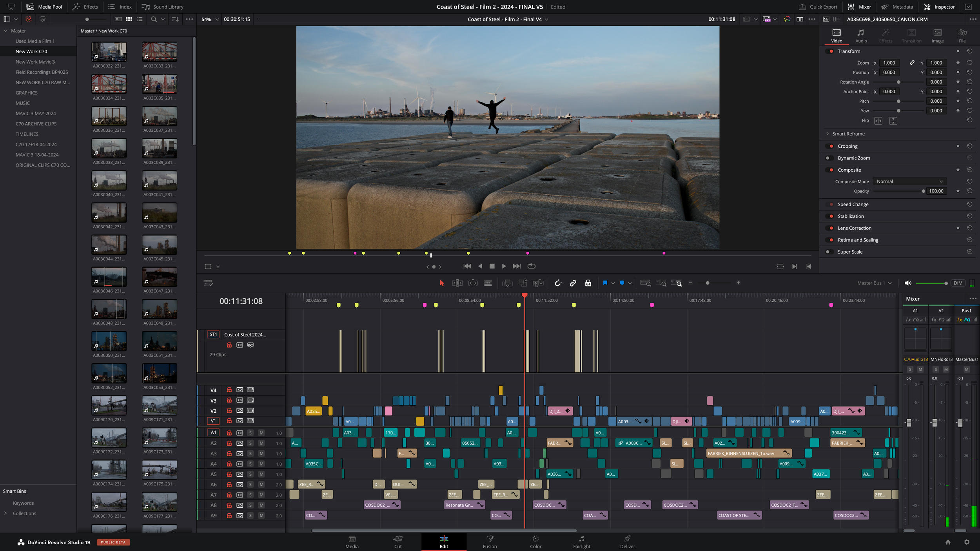Expand the Smart Reframe section
Image resolution: width=980 pixels, height=551 pixels.
click(828, 134)
